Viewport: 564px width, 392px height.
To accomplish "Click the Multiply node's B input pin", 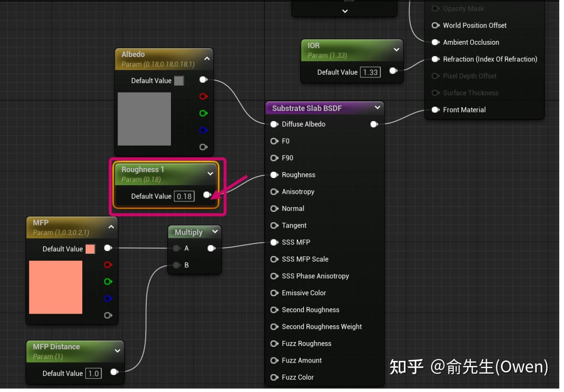I will tap(176, 265).
